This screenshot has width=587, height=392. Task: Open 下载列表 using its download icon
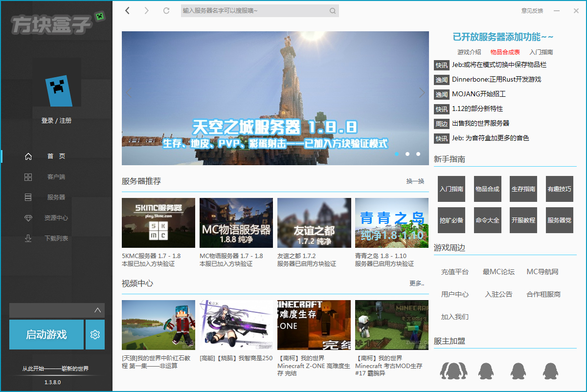[x=28, y=238]
